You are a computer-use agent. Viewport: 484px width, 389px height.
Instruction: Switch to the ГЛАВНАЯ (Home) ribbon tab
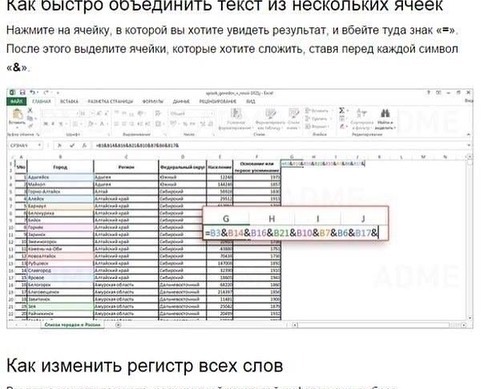click(x=42, y=101)
